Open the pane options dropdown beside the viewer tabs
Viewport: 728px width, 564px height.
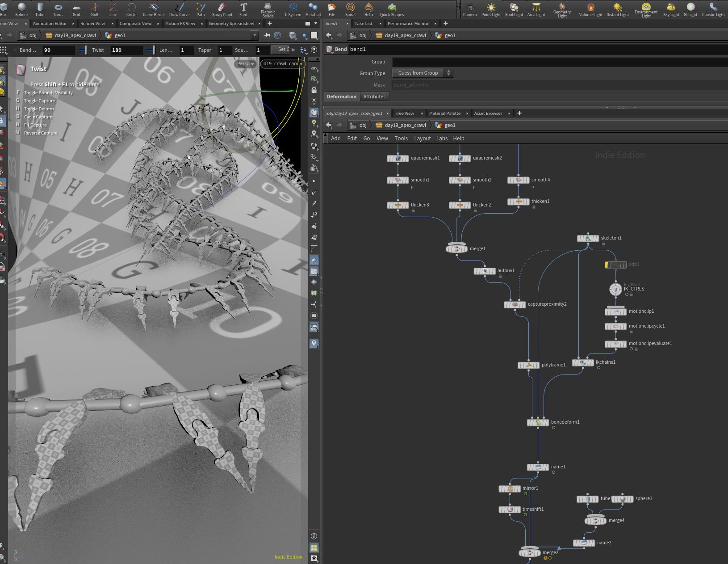click(316, 24)
